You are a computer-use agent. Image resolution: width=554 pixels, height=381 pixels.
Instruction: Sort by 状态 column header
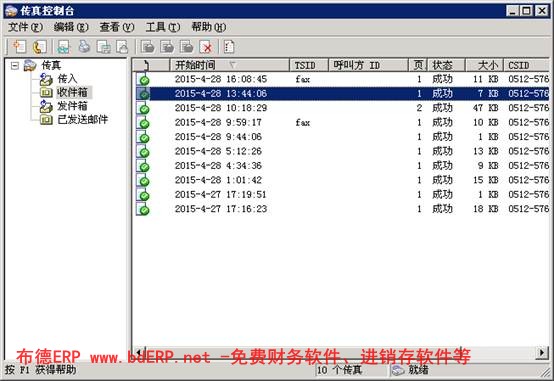tap(446, 65)
